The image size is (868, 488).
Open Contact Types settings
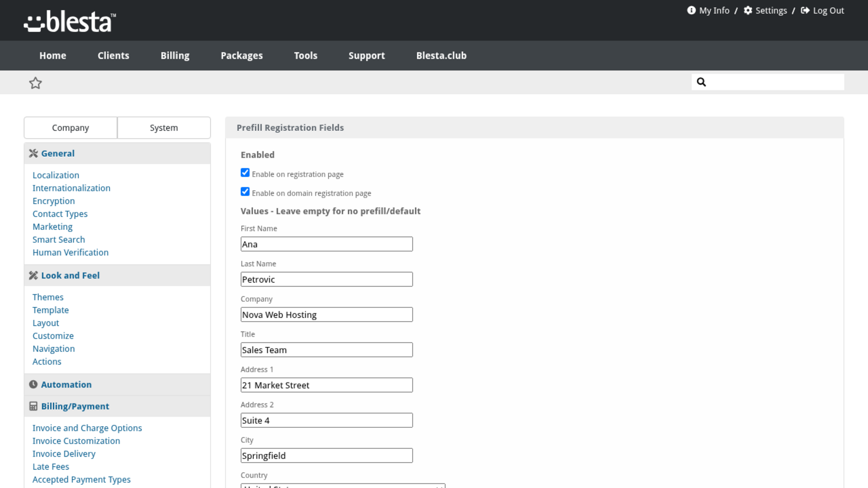point(60,214)
